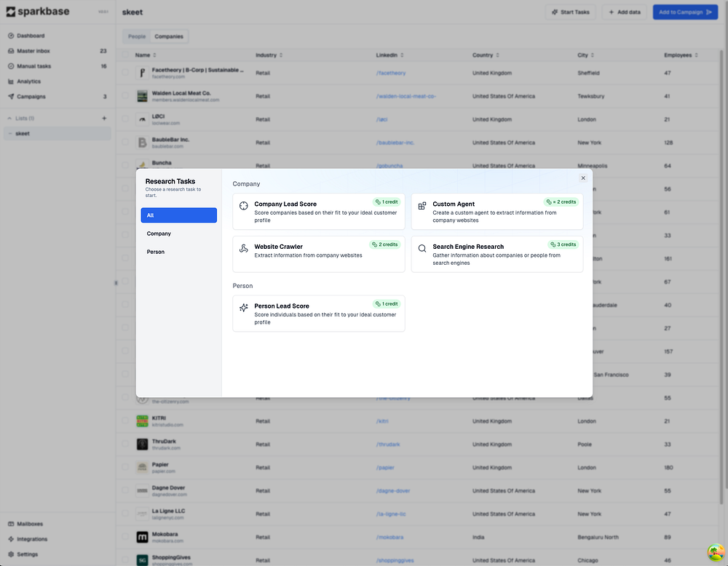Check the LØCI row checkbox
Image resolution: width=728 pixels, height=566 pixels.
coord(125,119)
